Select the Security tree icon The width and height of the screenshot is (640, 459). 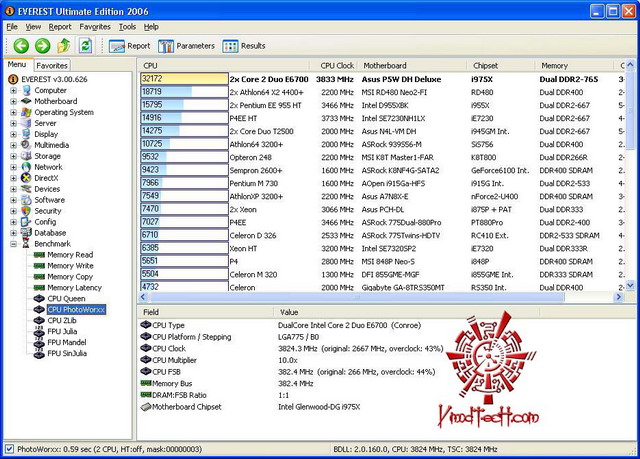point(26,211)
